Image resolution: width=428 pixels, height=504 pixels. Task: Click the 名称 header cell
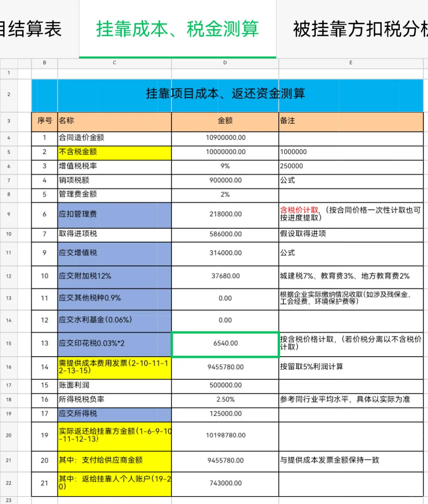115,121
